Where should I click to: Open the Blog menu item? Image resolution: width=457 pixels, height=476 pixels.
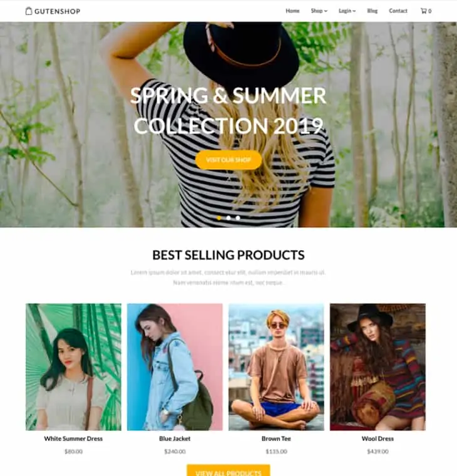coord(372,11)
